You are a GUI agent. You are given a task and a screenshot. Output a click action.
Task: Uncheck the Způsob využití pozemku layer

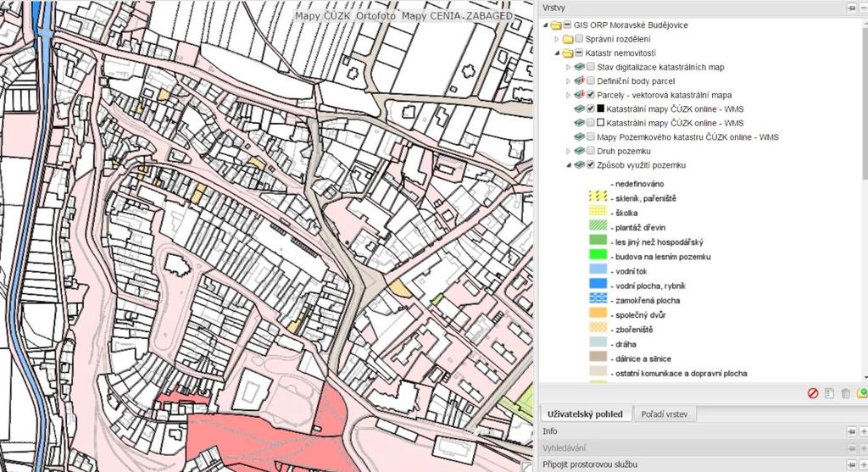(591, 165)
